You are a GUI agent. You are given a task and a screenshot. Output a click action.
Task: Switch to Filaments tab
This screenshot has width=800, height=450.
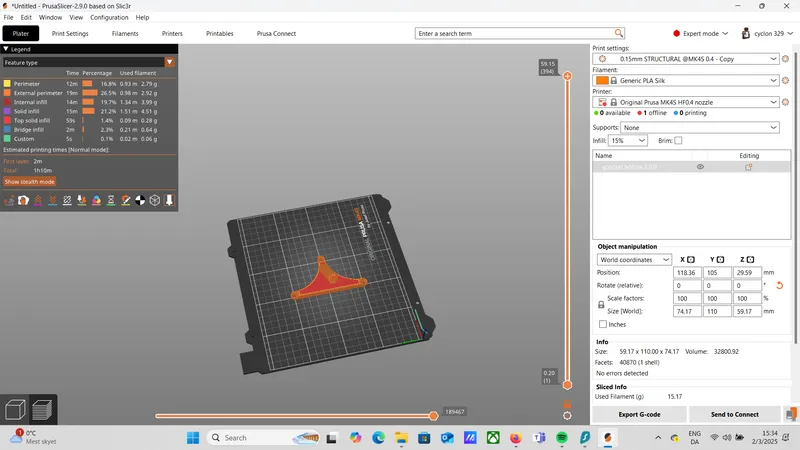pyautogui.click(x=125, y=34)
